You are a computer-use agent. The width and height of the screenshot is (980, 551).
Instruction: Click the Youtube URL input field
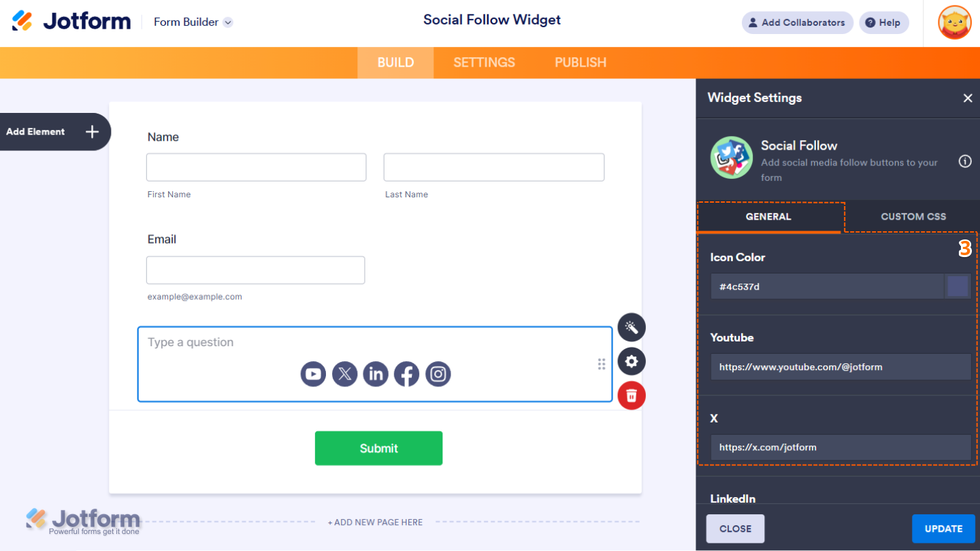point(840,367)
